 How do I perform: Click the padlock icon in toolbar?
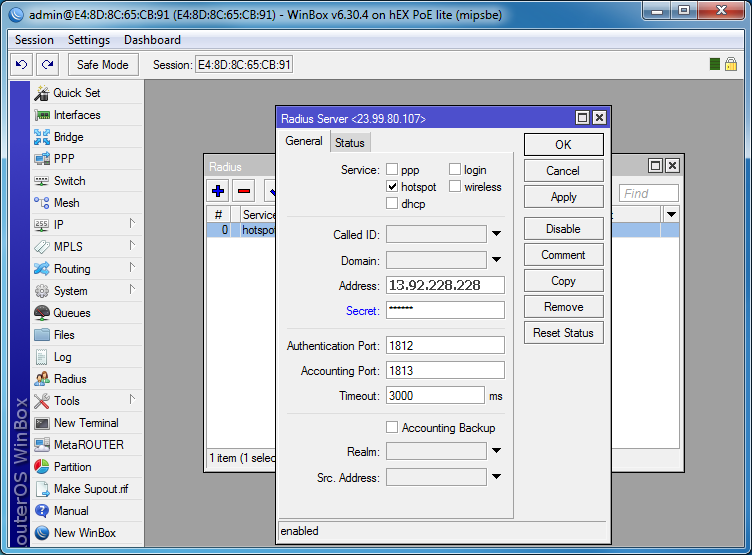coord(731,64)
